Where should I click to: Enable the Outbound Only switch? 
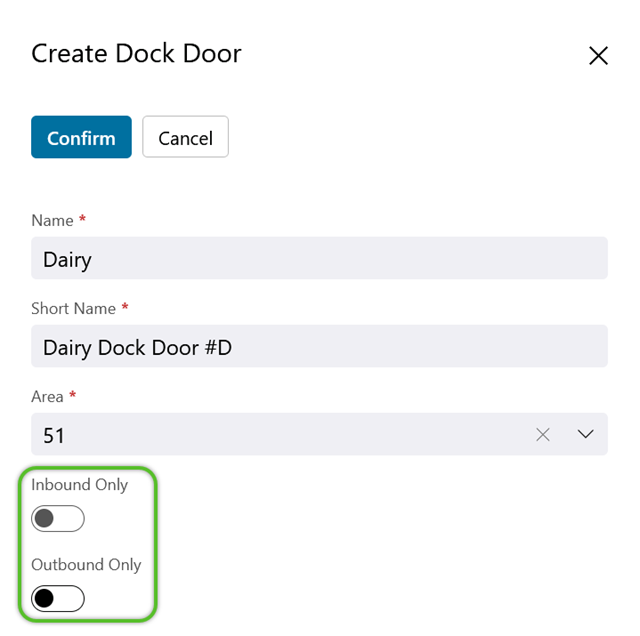[58, 598]
